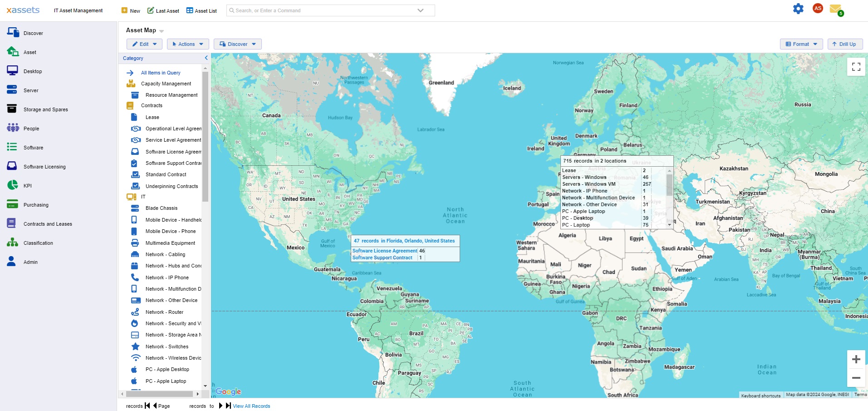Open Keyboard shortcuts on map
Viewport: 868px width, 411px height.
[x=761, y=396]
